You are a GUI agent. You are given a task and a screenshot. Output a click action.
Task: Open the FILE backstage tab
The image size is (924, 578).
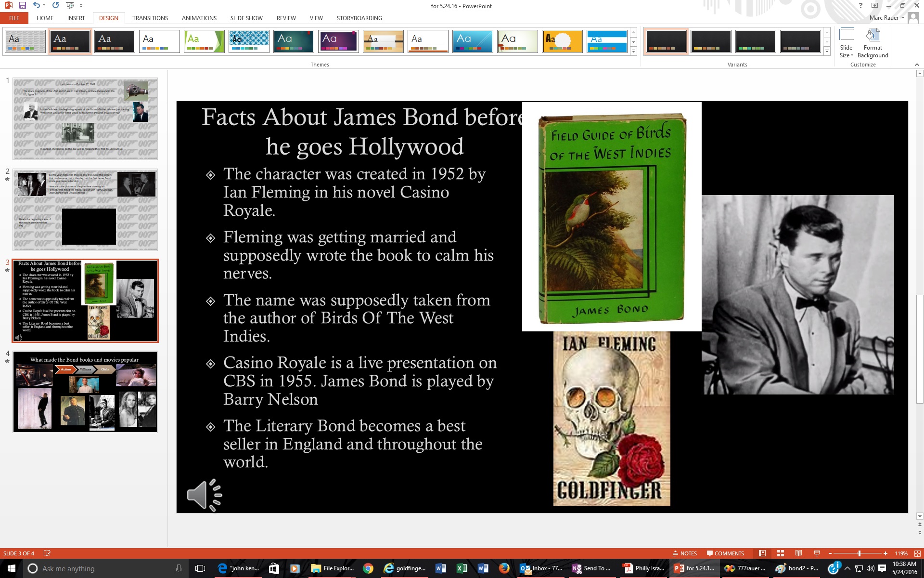[x=14, y=18]
